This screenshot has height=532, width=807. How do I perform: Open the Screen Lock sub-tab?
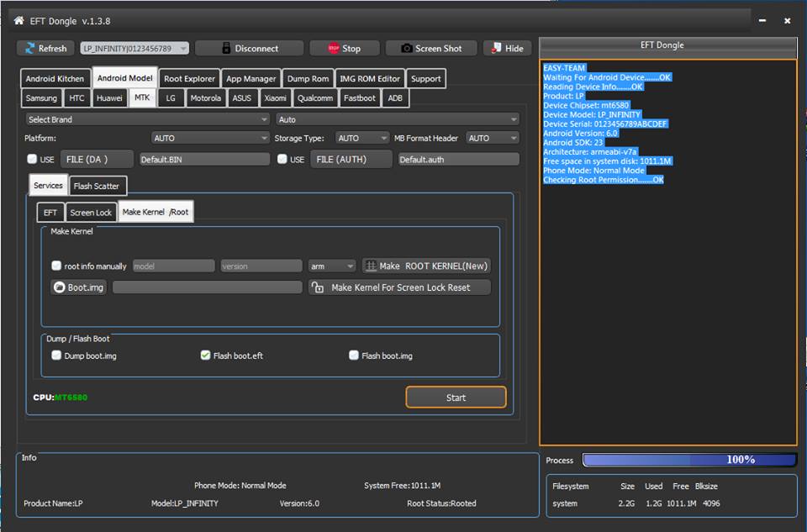pyautogui.click(x=91, y=212)
